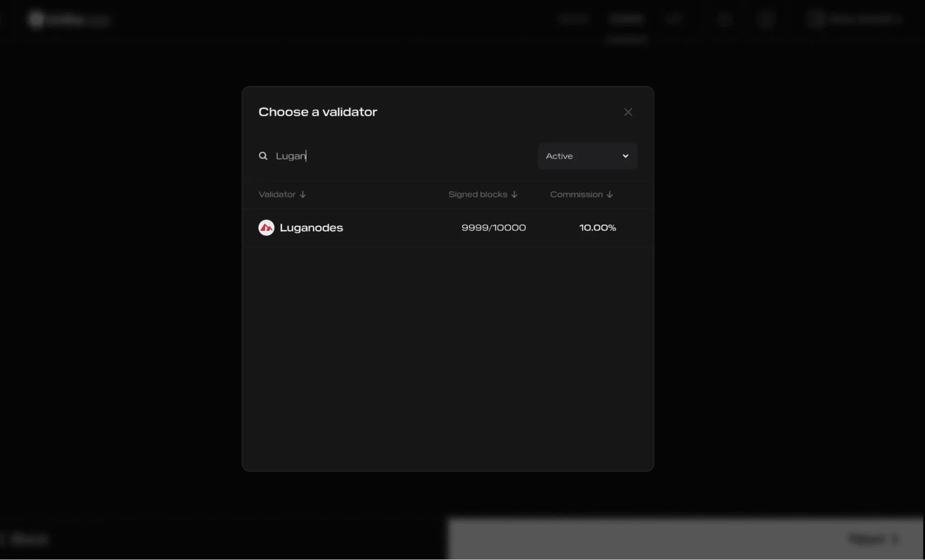Click the search magnifier icon
The width and height of the screenshot is (925, 560).
point(263,156)
